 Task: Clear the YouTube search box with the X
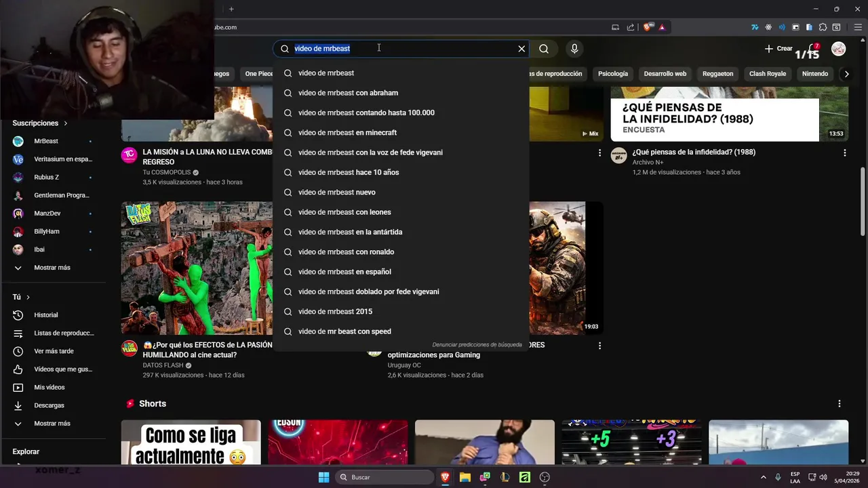pyautogui.click(x=521, y=49)
